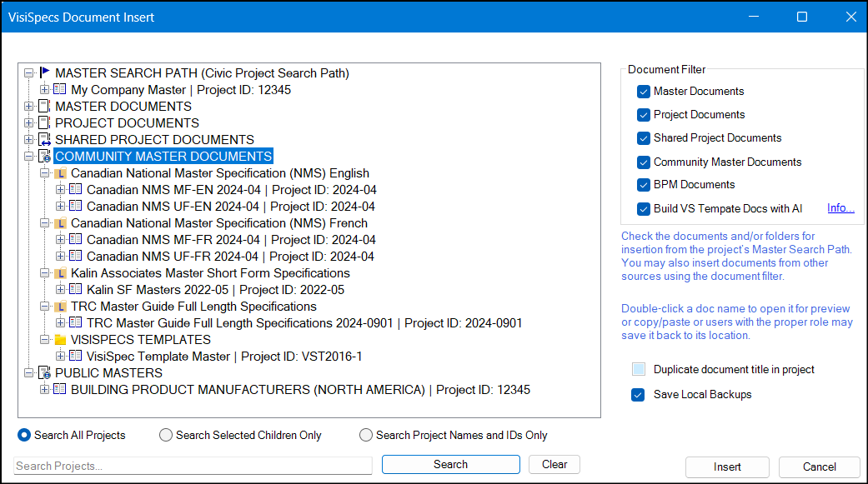Open the Info... link
Screen dimensions: 868x484
coord(840,208)
